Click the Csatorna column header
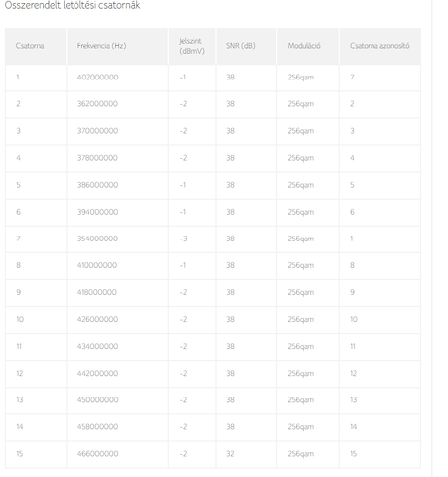This screenshot has width=448, height=477. (x=30, y=46)
